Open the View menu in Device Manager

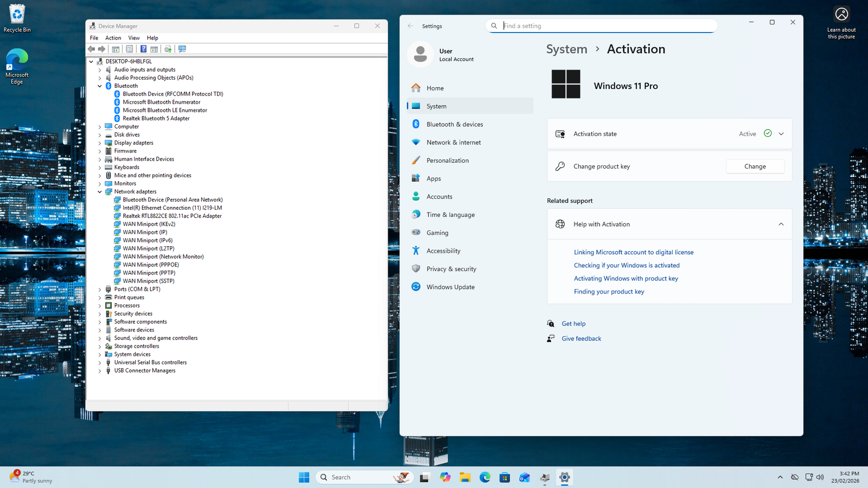133,38
